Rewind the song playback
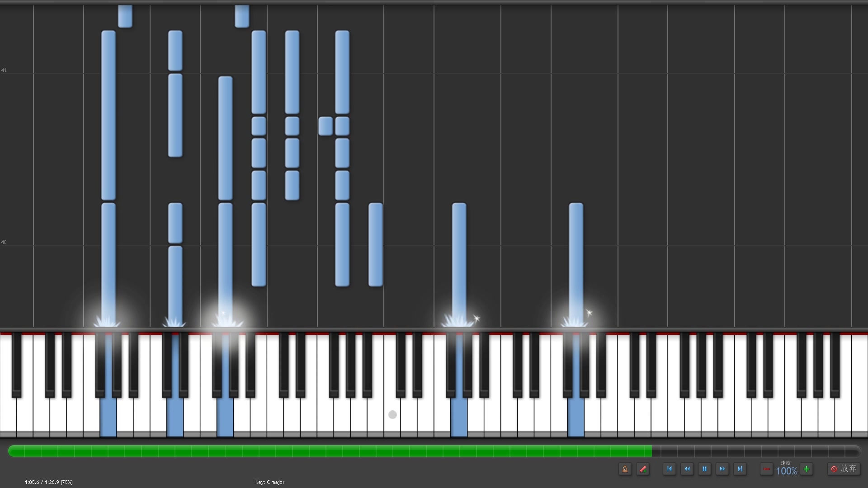 coord(687,469)
